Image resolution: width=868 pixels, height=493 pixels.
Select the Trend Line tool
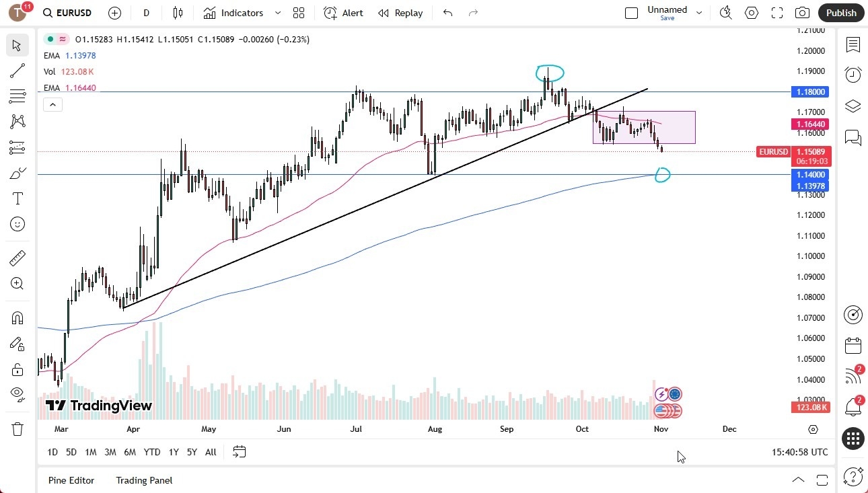(17, 71)
